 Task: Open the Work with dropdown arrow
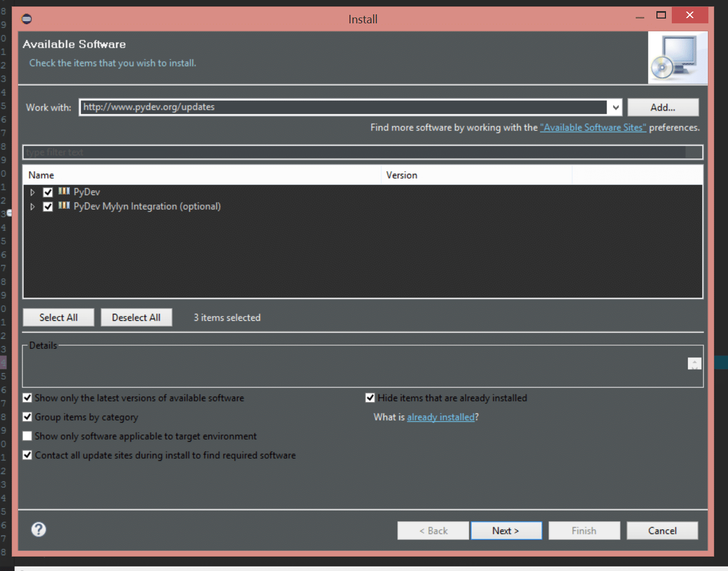[615, 107]
